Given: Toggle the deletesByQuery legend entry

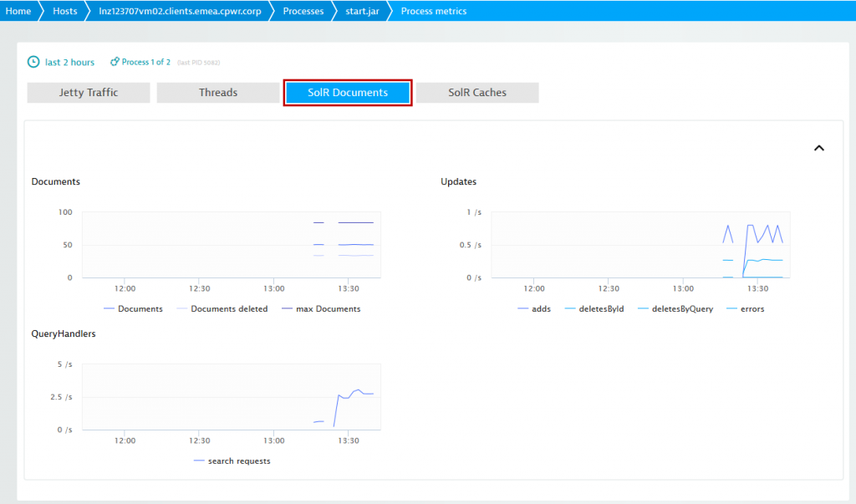Looking at the screenshot, I should (675, 308).
